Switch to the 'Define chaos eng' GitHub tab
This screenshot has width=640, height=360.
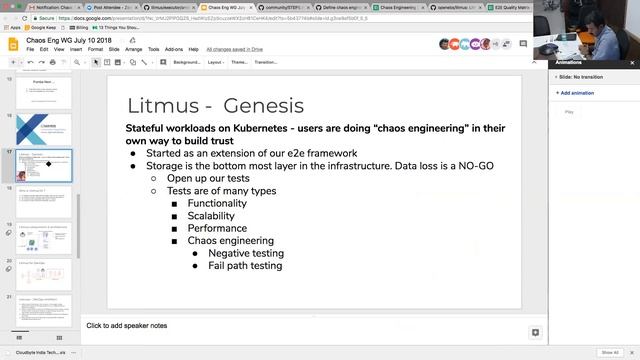[x=341, y=7]
